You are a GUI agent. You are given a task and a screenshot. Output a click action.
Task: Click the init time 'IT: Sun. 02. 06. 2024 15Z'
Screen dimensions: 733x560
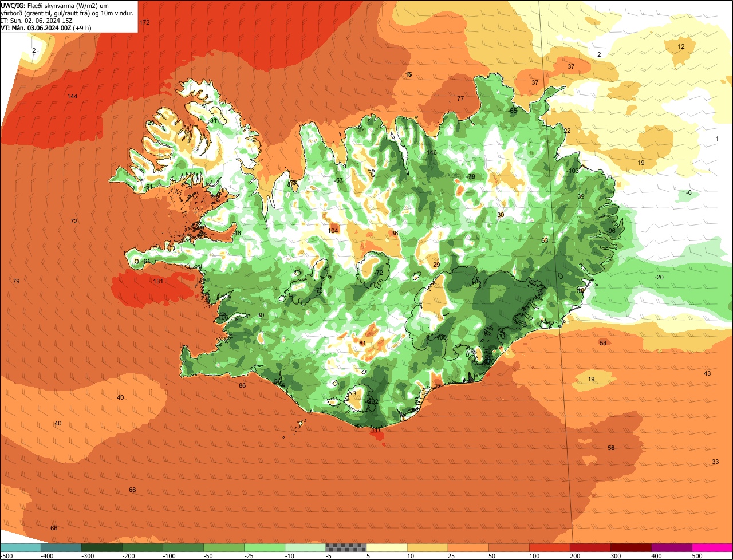click(x=37, y=20)
